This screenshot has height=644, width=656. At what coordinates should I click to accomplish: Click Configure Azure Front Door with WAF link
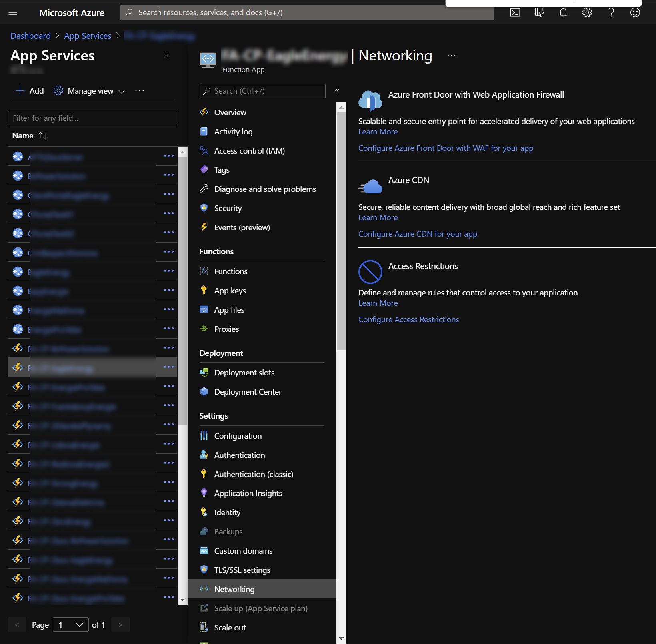coord(446,148)
